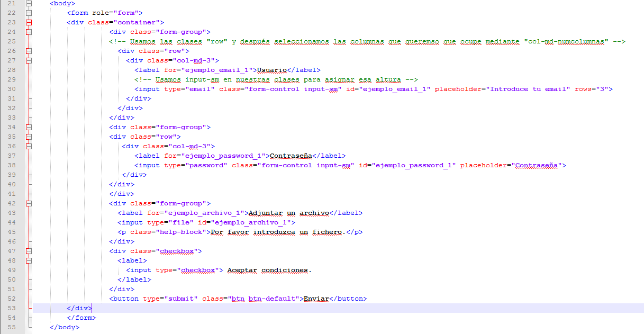The image size is (644, 334).
Task: Click the rows="3" attribute
Action: [592, 89]
